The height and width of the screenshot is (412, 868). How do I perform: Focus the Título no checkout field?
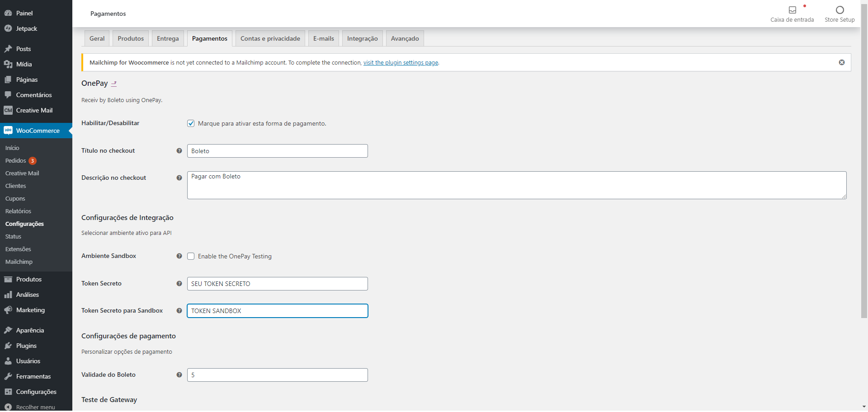(278, 151)
